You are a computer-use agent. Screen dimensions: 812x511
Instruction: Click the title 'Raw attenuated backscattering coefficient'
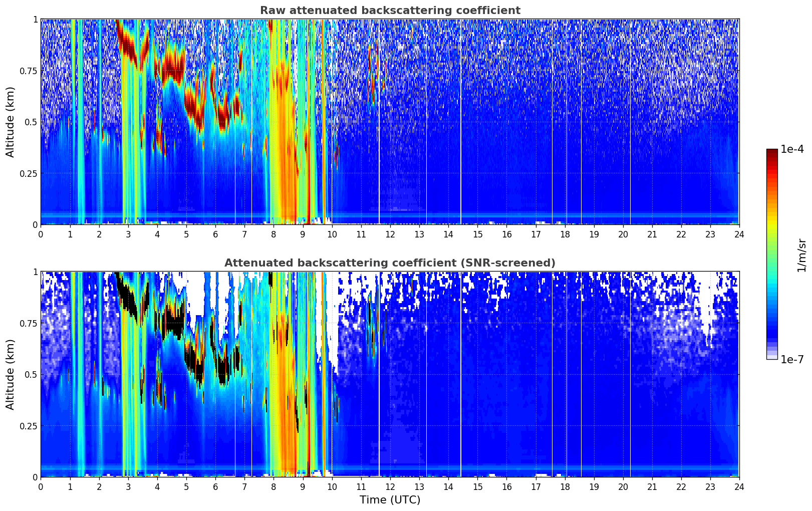pyautogui.click(x=390, y=11)
